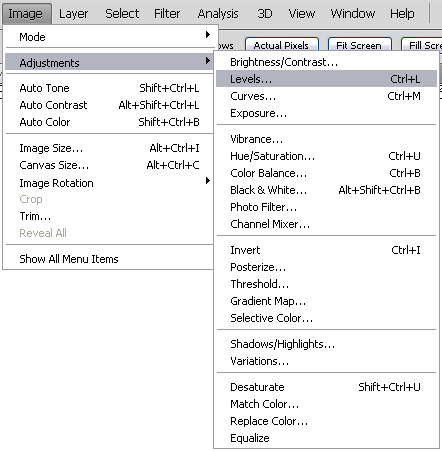Open Gradient Map adjustment
The width and height of the screenshot is (442, 451).
(x=326, y=301)
